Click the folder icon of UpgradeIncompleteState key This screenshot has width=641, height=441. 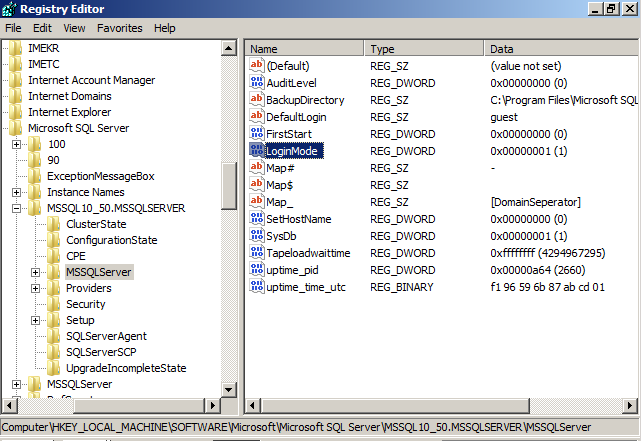(54, 368)
